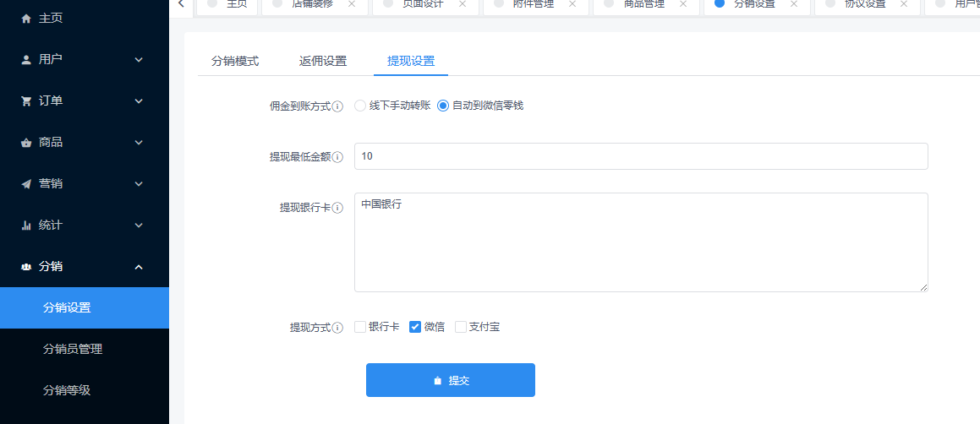Switch to the 分销模式 tab
This screenshot has height=424, width=980.
(x=235, y=61)
